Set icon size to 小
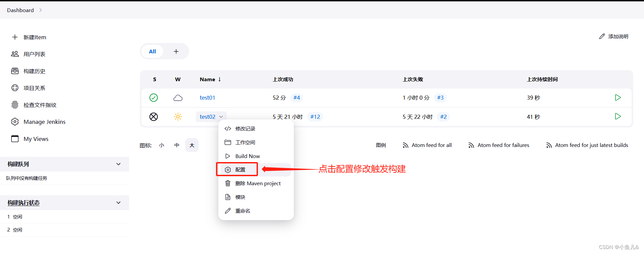Viewport: 644px width, 253px height. pos(162,145)
